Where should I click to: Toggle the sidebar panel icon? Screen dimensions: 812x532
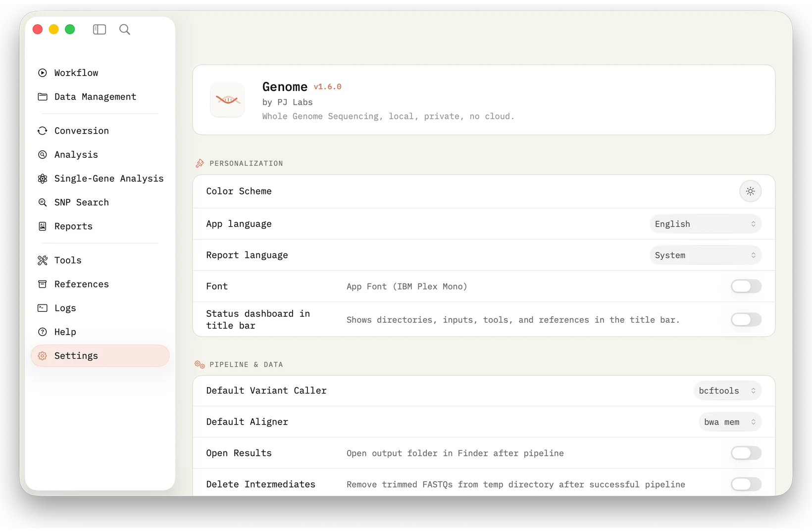(x=100, y=30)
